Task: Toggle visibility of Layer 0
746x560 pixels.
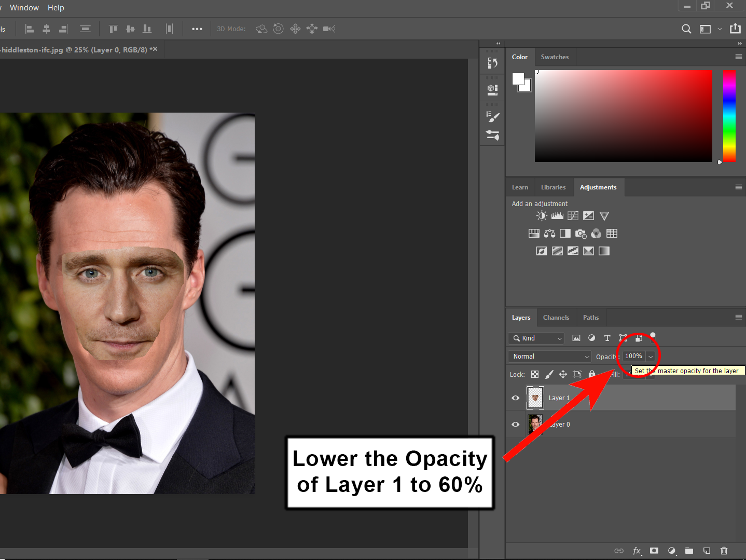Action: tap(515, 424)
